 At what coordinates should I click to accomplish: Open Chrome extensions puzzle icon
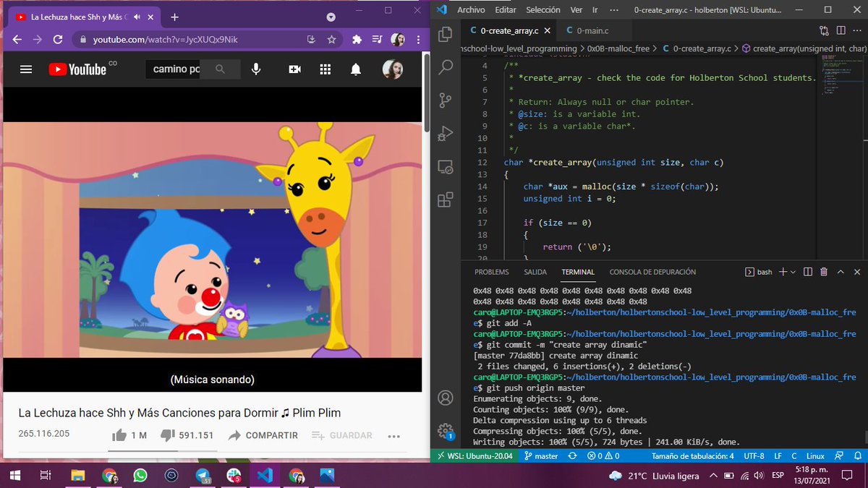click(x=357, y=40)
